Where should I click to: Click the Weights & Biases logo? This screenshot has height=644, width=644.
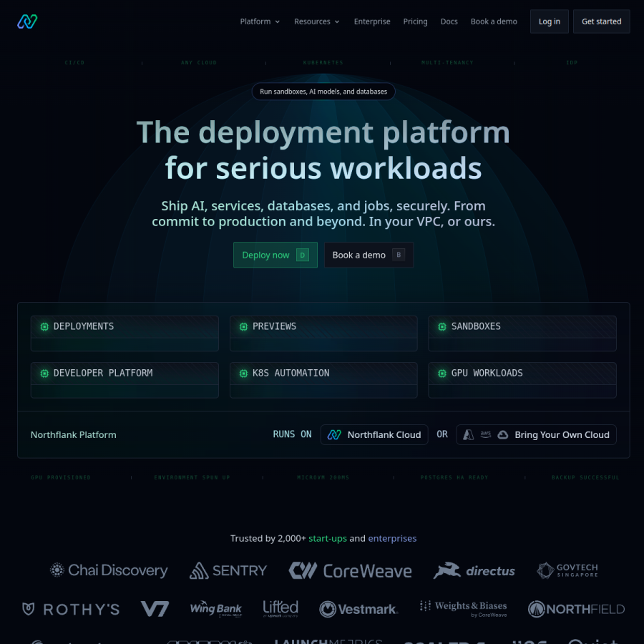pyautogui.click(x=463, y=609)
